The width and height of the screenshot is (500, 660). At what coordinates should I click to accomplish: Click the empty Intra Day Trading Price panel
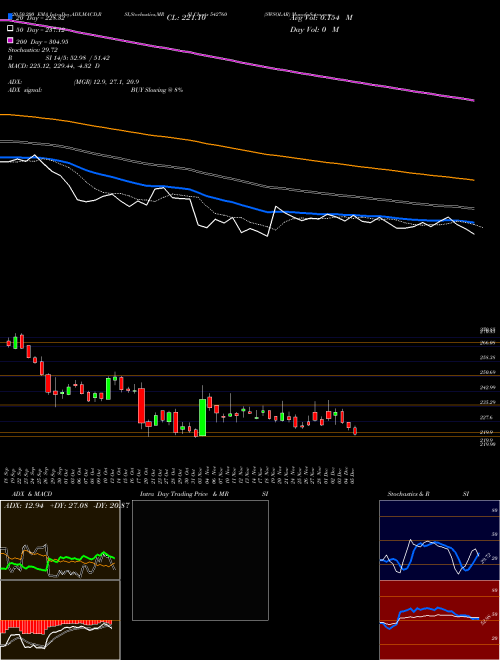[x=200, y=560]
